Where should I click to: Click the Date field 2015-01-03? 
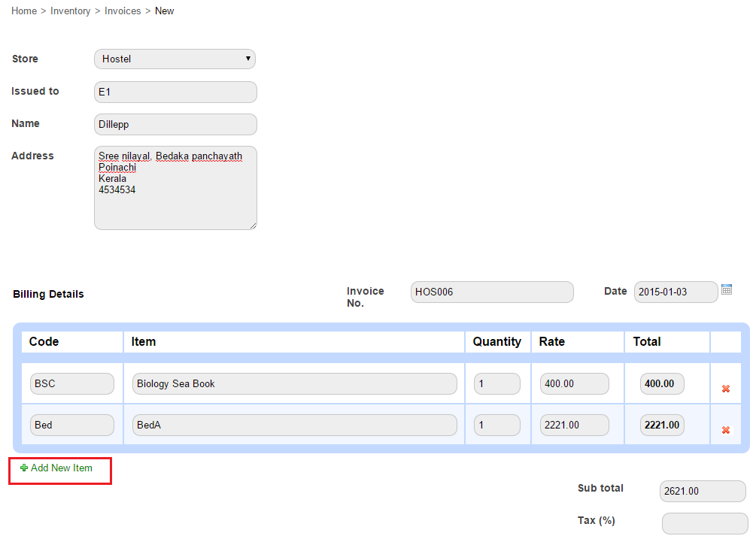tap(676, 292)
